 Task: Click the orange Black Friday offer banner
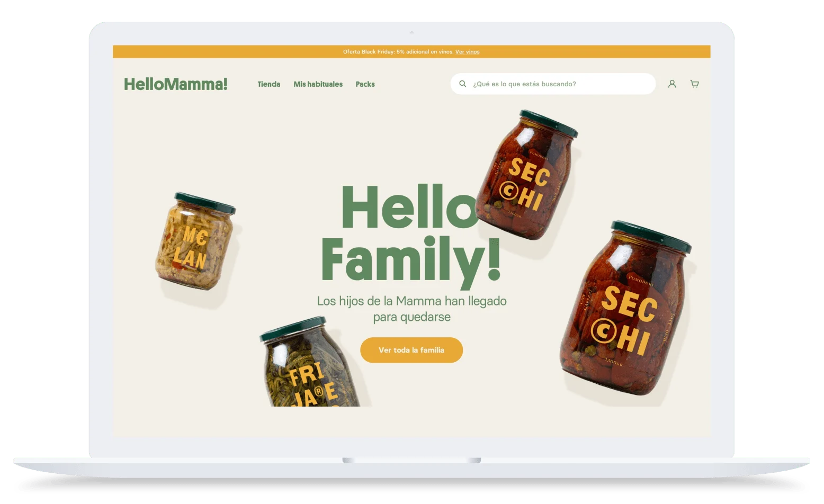pos(411,52)
